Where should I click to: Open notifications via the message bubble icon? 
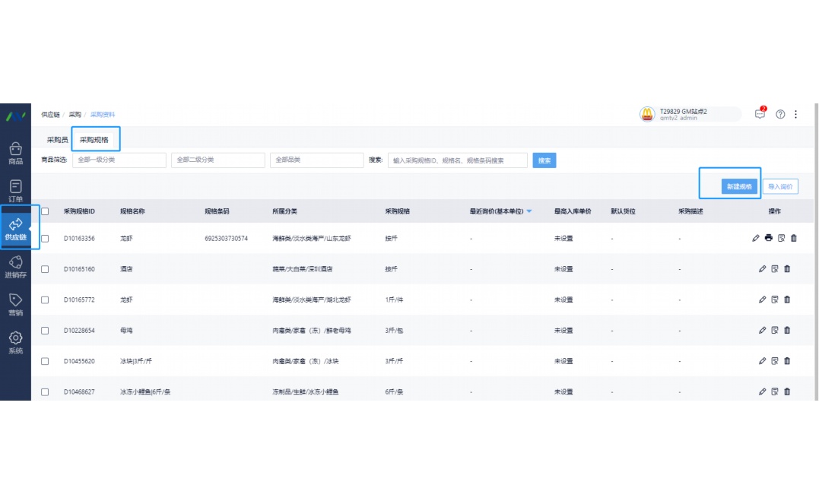tap(760, 114)
